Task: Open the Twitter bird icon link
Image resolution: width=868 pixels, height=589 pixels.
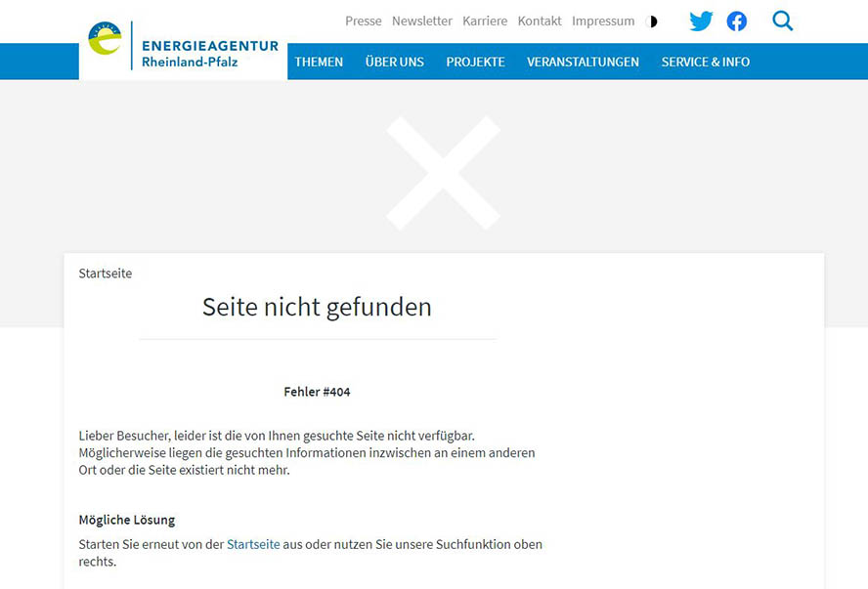Action: point(701,21)
